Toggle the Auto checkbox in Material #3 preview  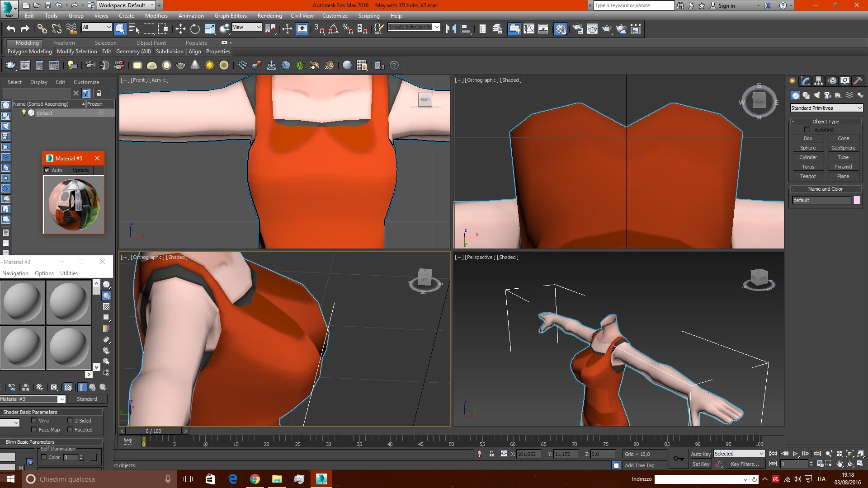click(x=47, y=170)
